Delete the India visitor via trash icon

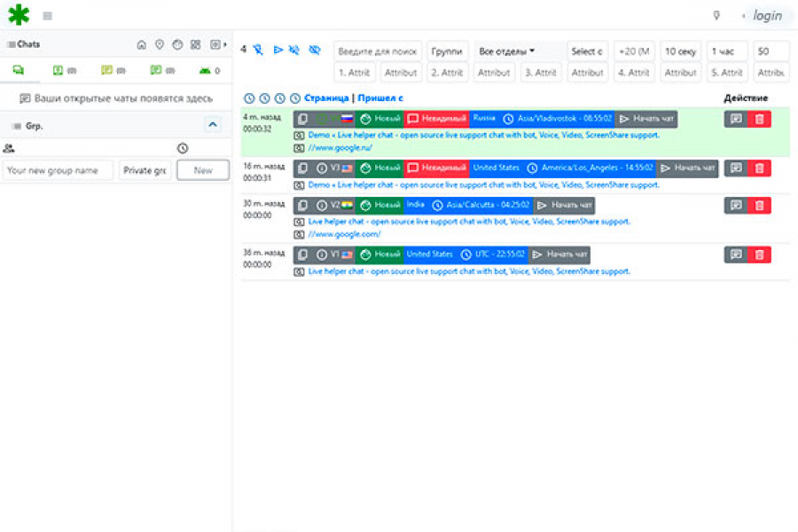click(759, 205)
